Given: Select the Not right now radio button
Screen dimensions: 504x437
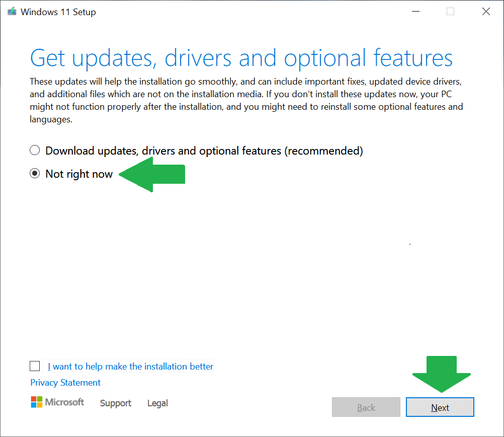Looking at the screenshot, I should [35, 174].
